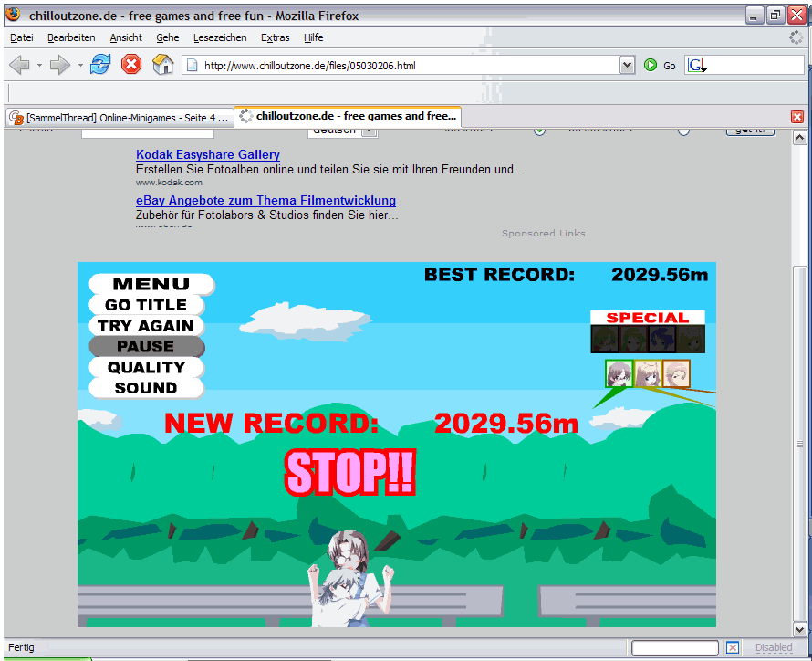Click into the URL address field
The height and width of the screenshot is (661, 812).
pyautogui.click(x=409, y=65)
